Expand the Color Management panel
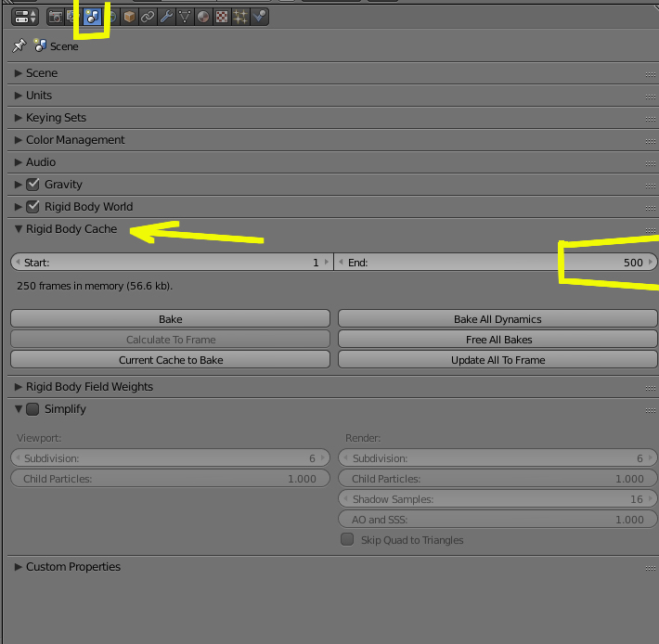The width and height of the screenshot is (659, 644). 18,140
